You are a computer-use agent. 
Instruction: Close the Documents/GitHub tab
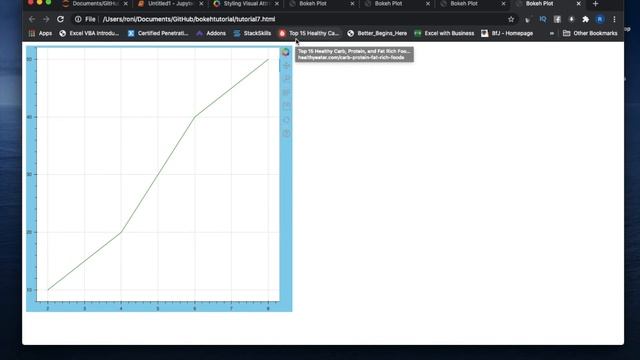tap(126, 4)
